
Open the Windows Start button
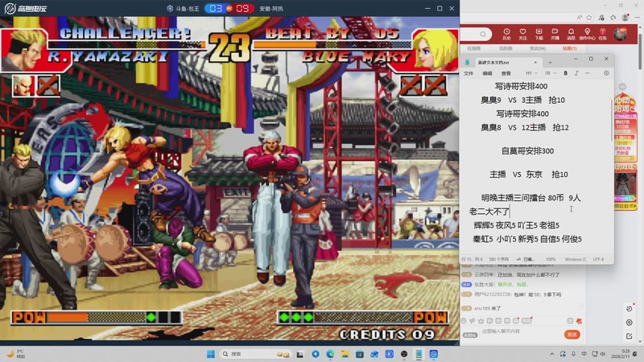211,354
